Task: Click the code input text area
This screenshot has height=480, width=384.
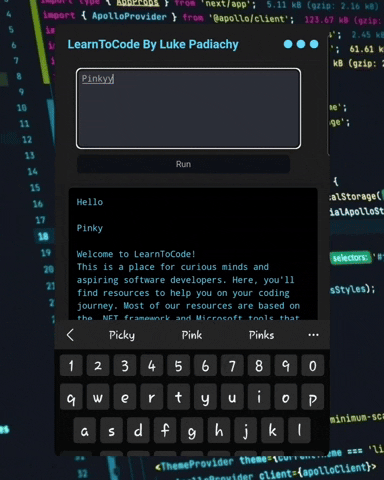Action: coord(188,108)
